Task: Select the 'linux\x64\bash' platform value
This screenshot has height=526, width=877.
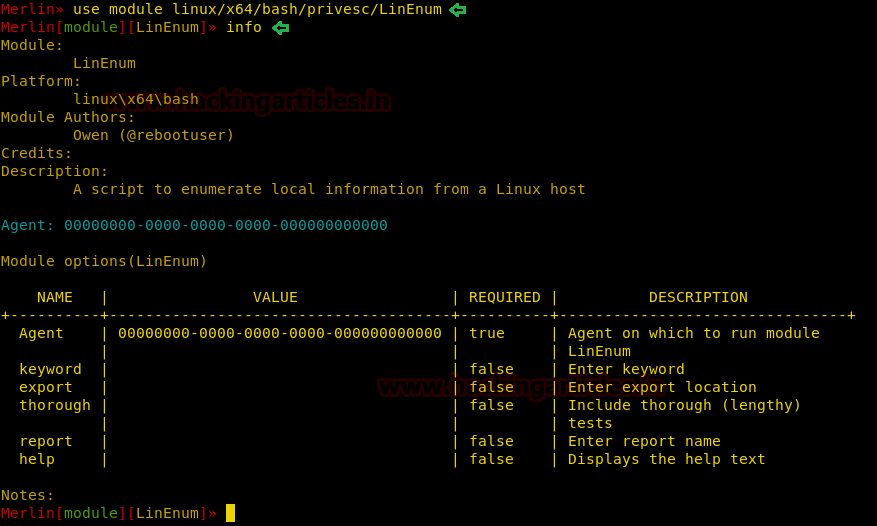Action: pyautogui.click(x=136, y=99)
